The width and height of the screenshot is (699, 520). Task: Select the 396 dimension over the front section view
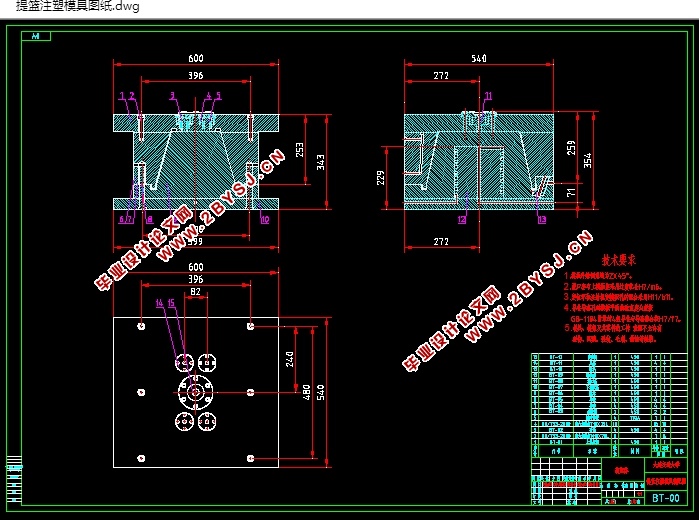pyautogui.click(x=196, y=76)
